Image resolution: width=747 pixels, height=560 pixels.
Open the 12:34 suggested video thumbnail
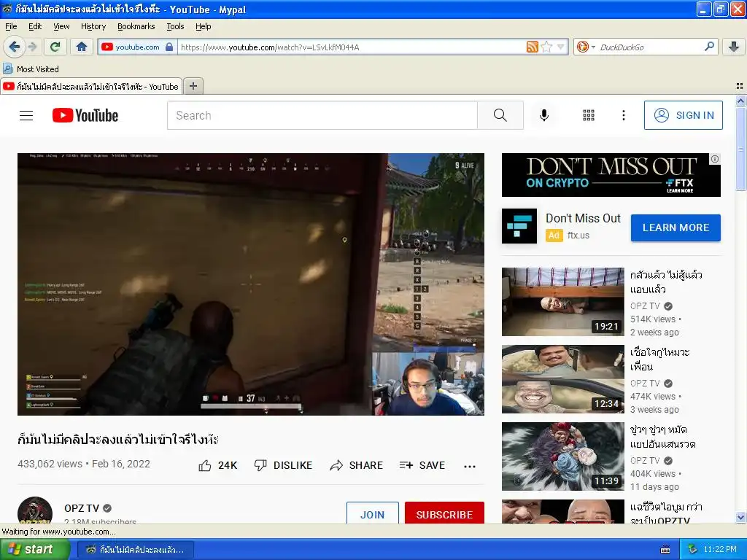[x=562, y=379]
